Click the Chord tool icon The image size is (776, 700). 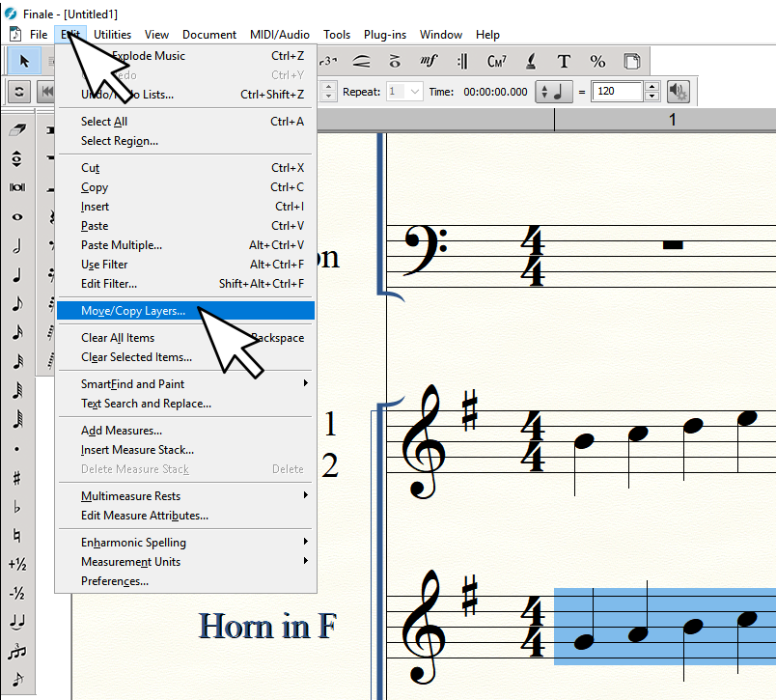497,61
